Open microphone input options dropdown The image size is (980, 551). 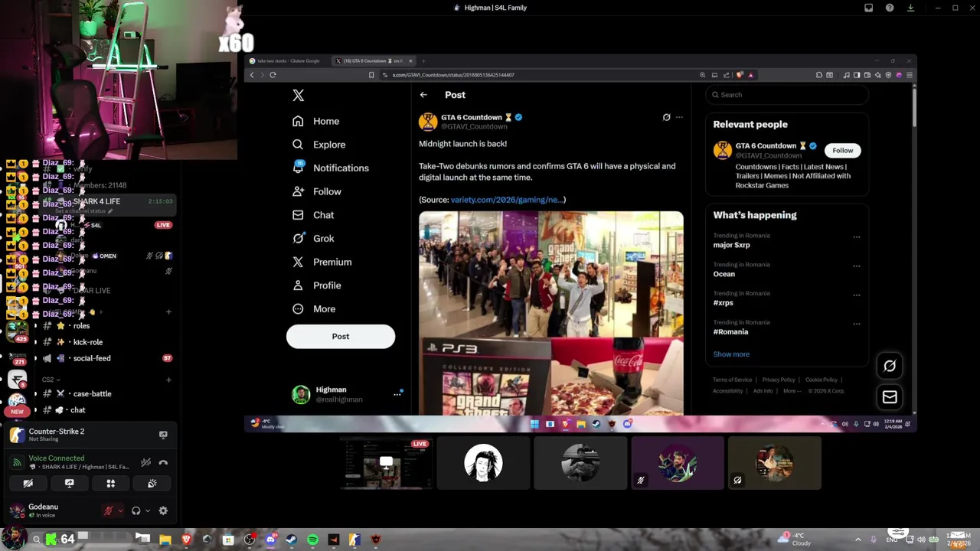120,511
